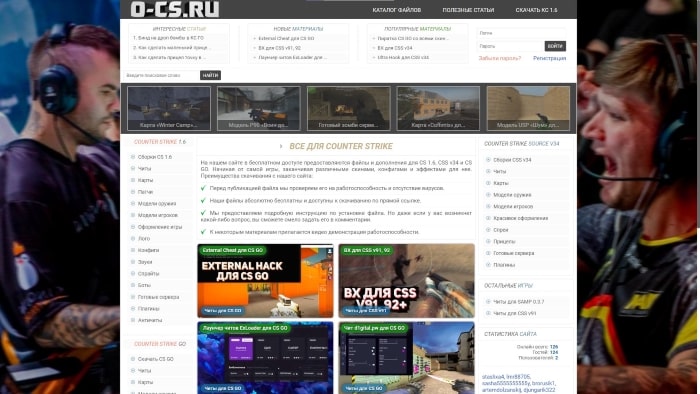Click the ВОЙТИ login button
This screenshot has height=394, width=700.
[555, 46]
